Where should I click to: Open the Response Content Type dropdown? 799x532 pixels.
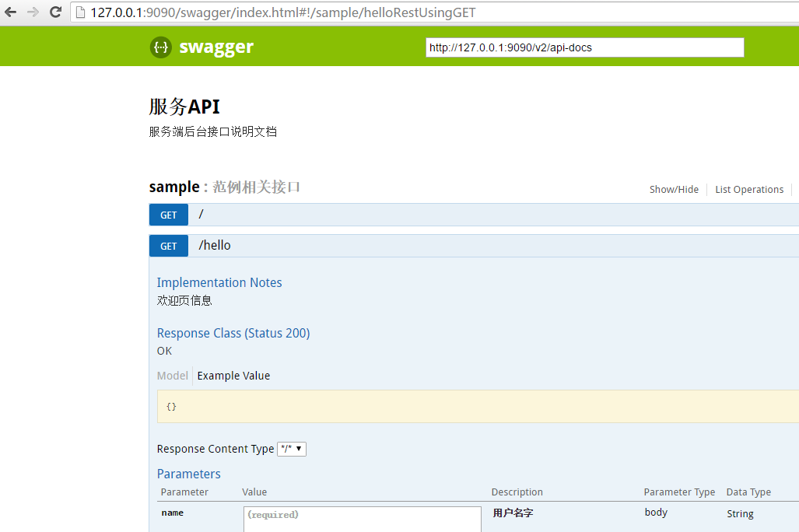pos(292,449)
